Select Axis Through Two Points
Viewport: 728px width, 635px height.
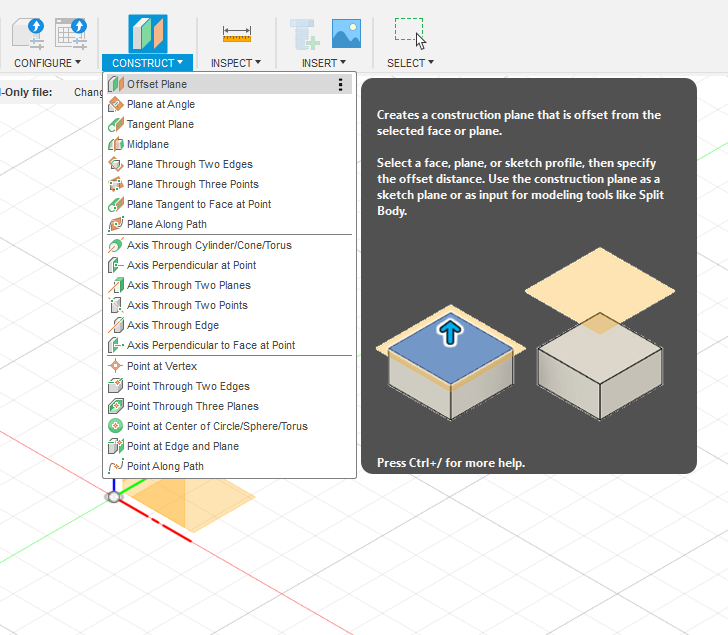tap(187, 305)
